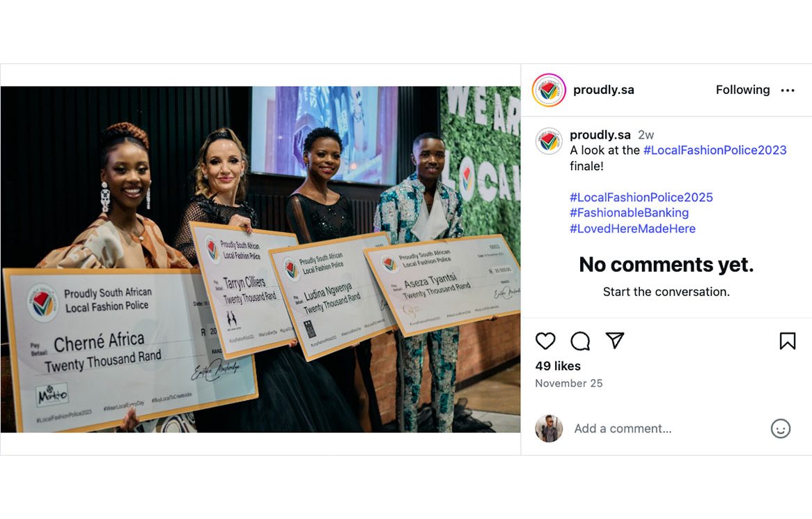
Task: Open #LovedHereMadeHere hashtag link
Action: [632, 228]
